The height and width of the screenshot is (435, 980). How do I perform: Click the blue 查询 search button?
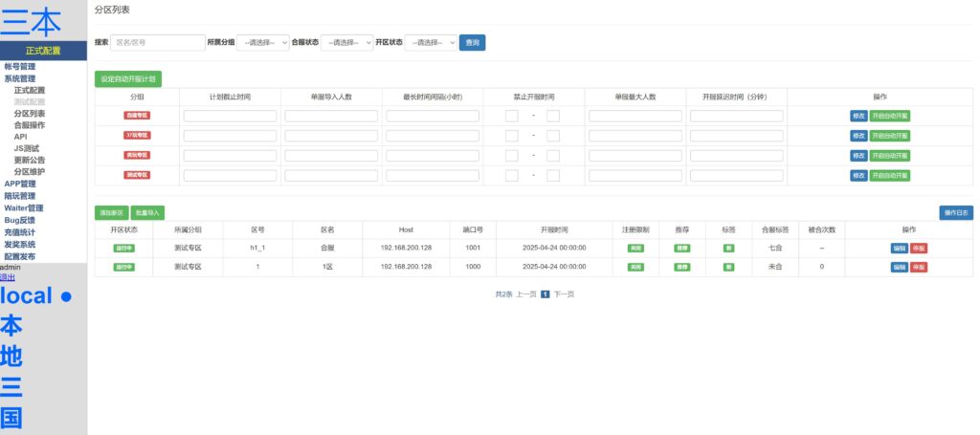[472, 43]
